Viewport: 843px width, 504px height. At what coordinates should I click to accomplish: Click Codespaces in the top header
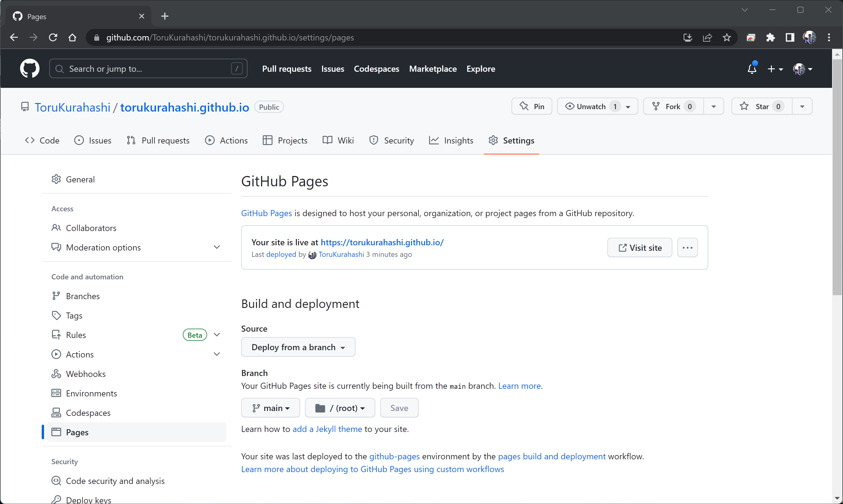coord(376,69)
